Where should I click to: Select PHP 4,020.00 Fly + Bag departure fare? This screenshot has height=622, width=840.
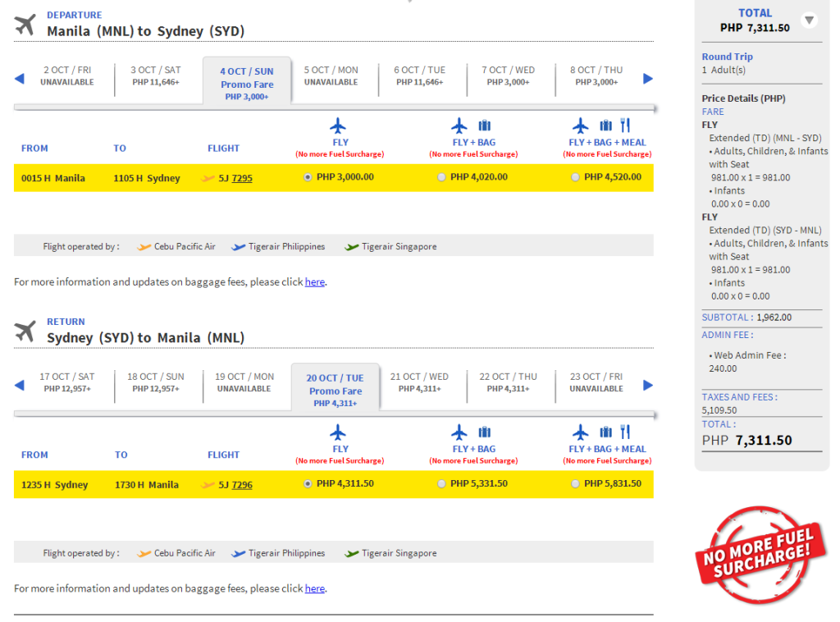coord(441,177)
